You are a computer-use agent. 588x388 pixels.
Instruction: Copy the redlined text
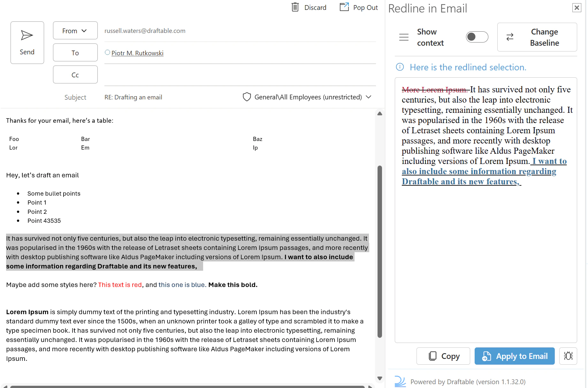click(443, 356)
